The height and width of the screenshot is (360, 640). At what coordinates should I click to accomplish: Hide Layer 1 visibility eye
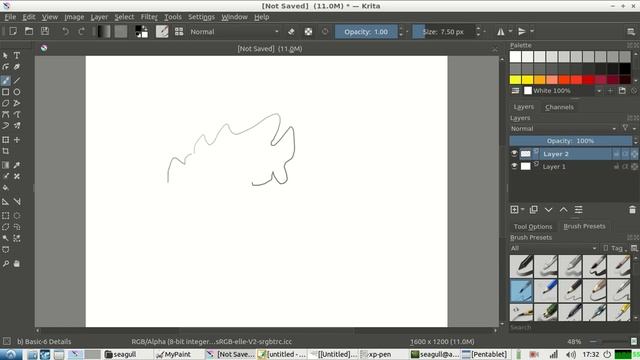point(514,166)
